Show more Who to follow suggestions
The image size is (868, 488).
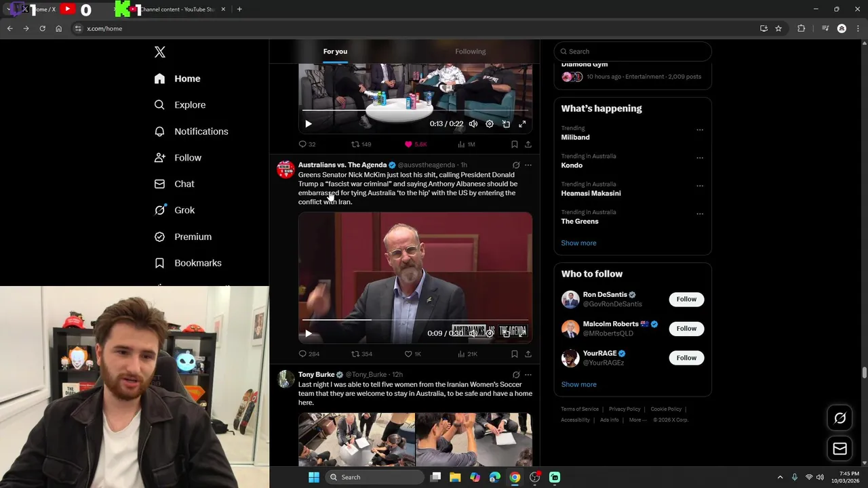click(578, 385)
